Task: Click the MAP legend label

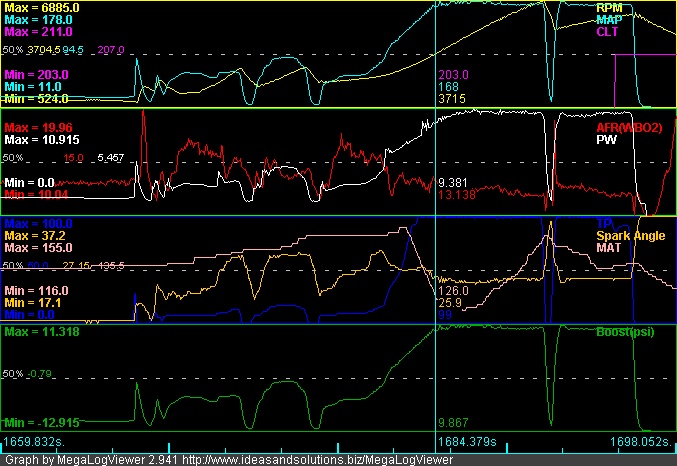Action: 609,20
